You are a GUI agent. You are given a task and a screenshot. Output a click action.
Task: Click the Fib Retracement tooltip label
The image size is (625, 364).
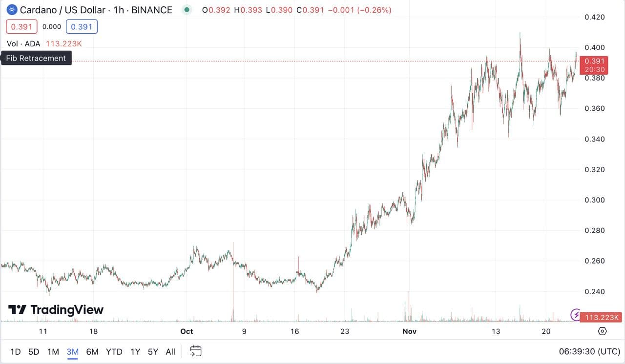coord(36,58)
